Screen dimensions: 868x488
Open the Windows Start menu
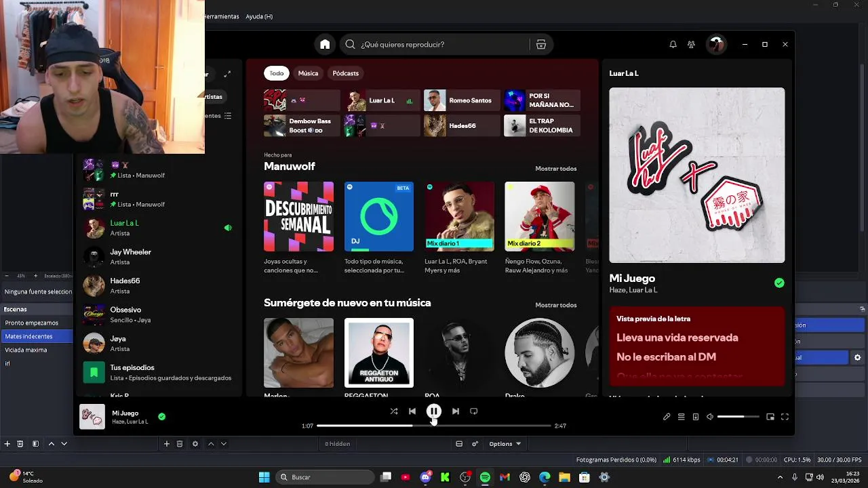coord(264,477)
